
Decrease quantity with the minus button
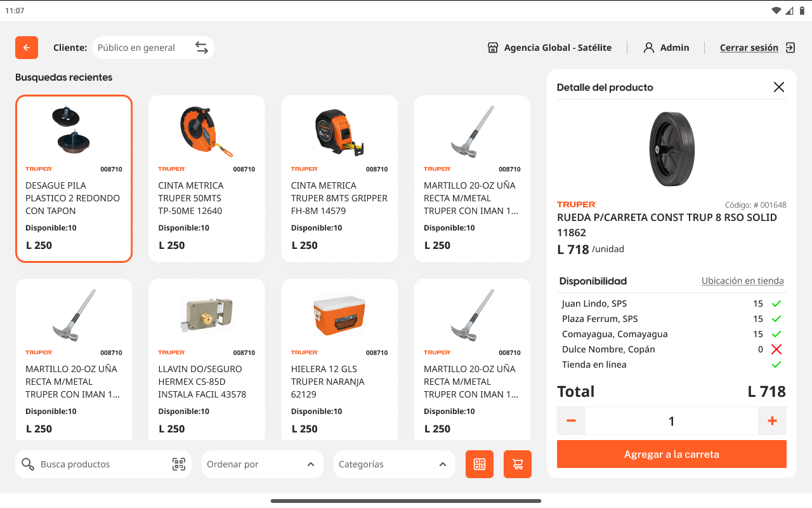point(571,421)
